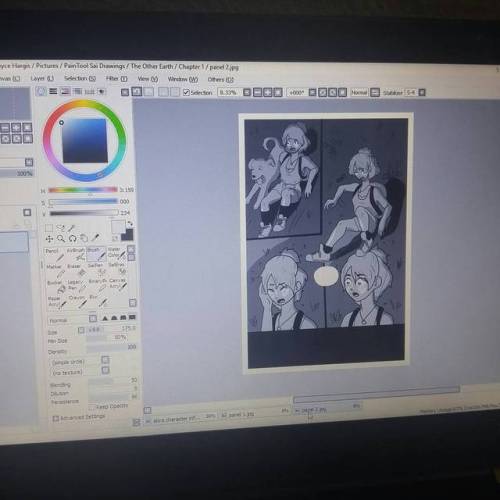Image resolution: width=500 pixels, height=500 pixels.
Task: Select the Canvas Acrylic tool
Action: (x=117, y=285)
